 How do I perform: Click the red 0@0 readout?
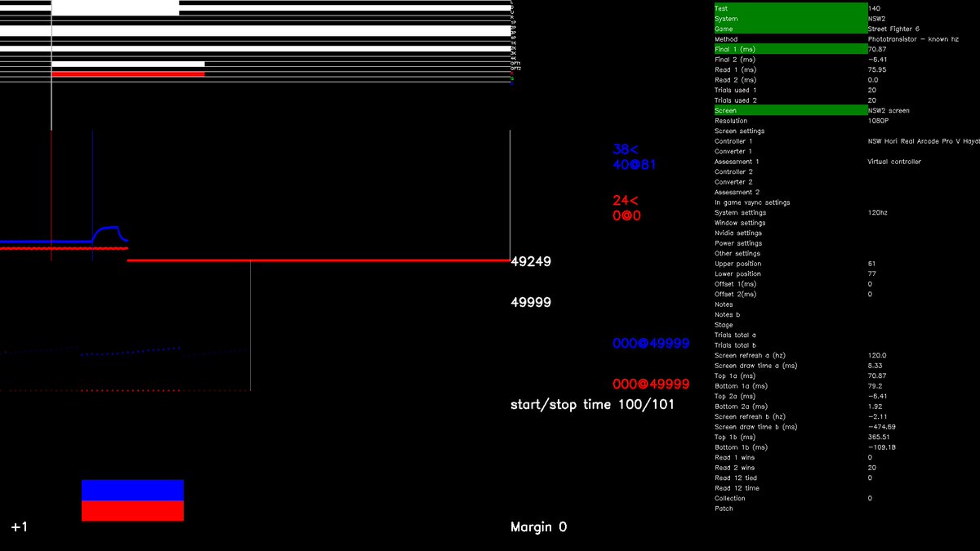(627, 216)
